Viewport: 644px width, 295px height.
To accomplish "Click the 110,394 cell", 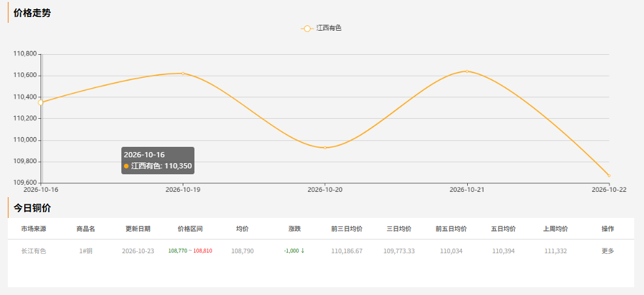I will pyautogui.click(x=504, y=251).
